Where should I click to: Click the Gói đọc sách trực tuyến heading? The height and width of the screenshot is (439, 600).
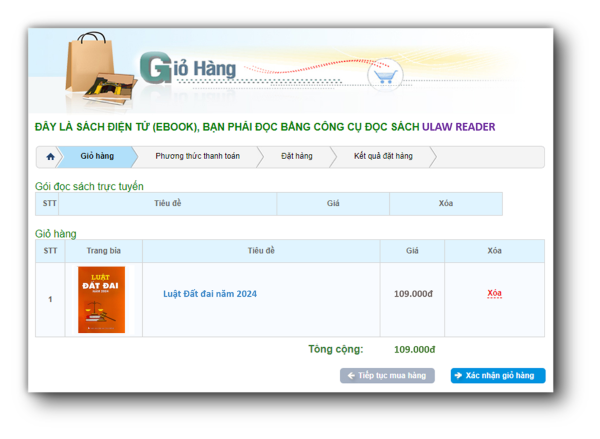tap(89, 186)
